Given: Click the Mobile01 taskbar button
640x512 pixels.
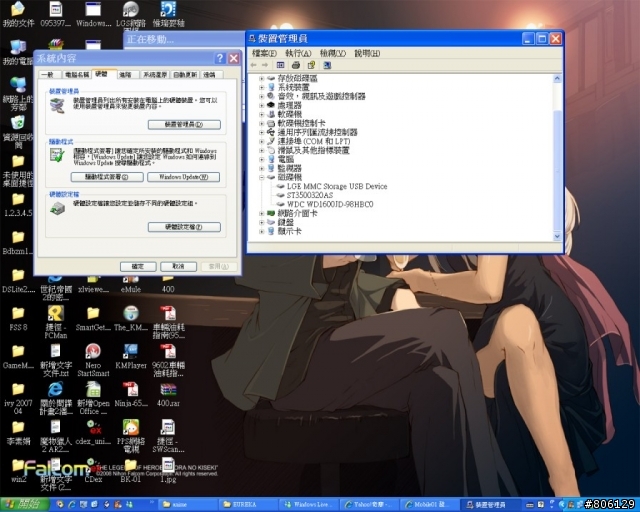Looking at the screenshot, I should coord(430,505).
